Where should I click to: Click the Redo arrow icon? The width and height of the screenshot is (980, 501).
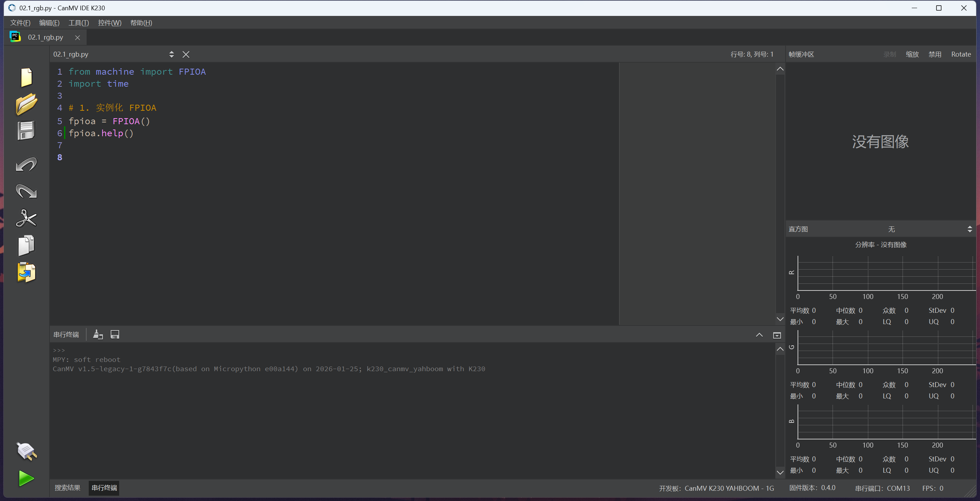tap(26, 191)
